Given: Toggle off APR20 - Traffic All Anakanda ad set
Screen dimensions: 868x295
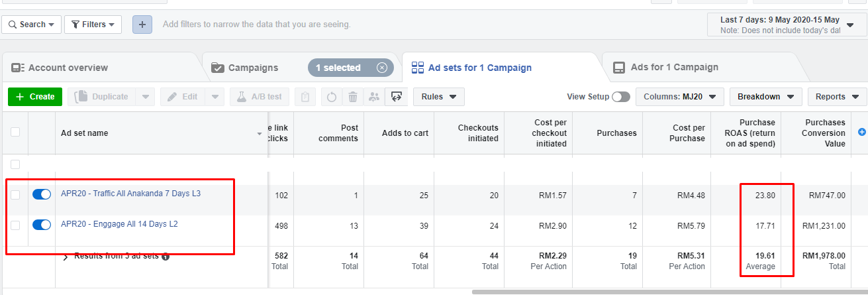Looking at the screenshot, I should coord(42,194).
